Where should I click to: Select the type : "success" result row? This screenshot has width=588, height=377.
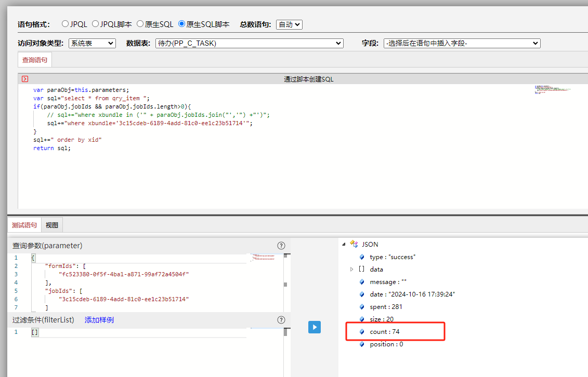393,257
